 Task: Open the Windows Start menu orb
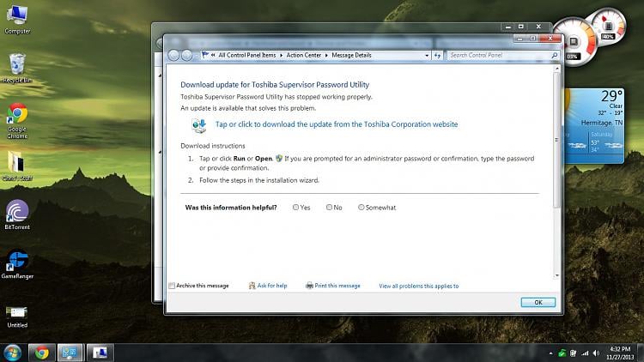tap(12, 353)
